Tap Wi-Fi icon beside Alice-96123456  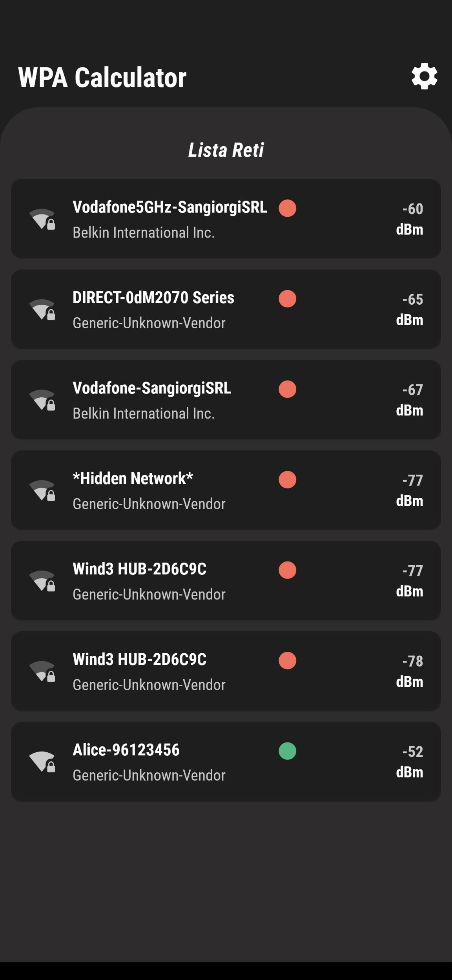coord(42,761)
